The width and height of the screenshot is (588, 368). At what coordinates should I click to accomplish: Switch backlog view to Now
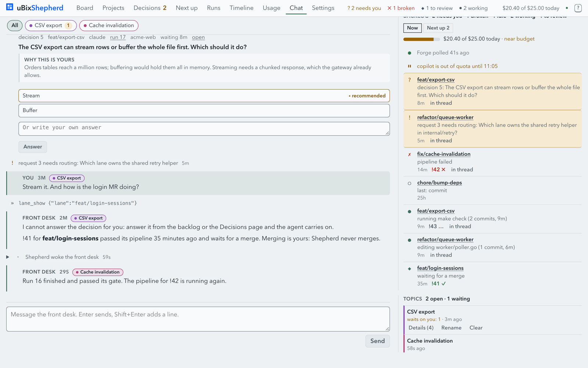[412, 28]
